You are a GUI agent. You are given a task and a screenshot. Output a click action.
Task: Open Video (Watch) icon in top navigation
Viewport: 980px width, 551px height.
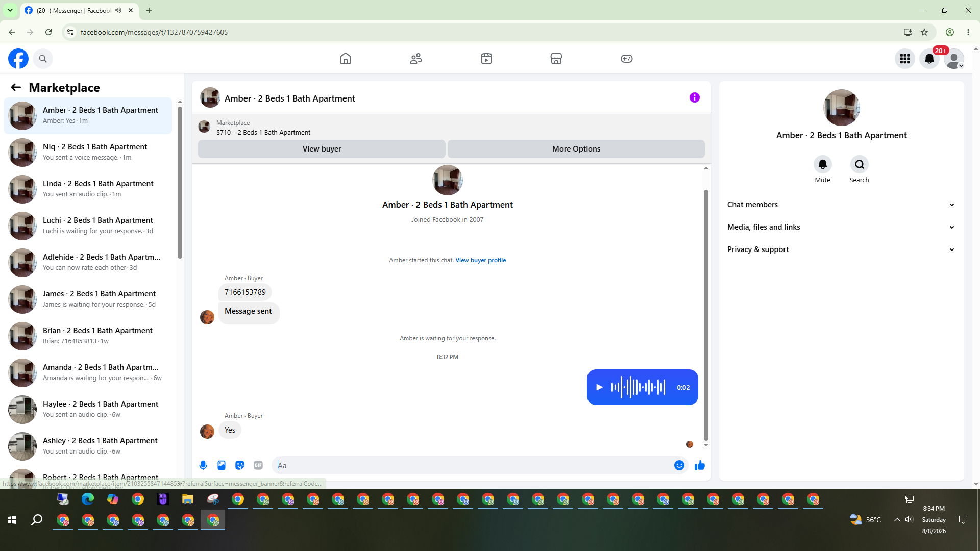point(486,59)
